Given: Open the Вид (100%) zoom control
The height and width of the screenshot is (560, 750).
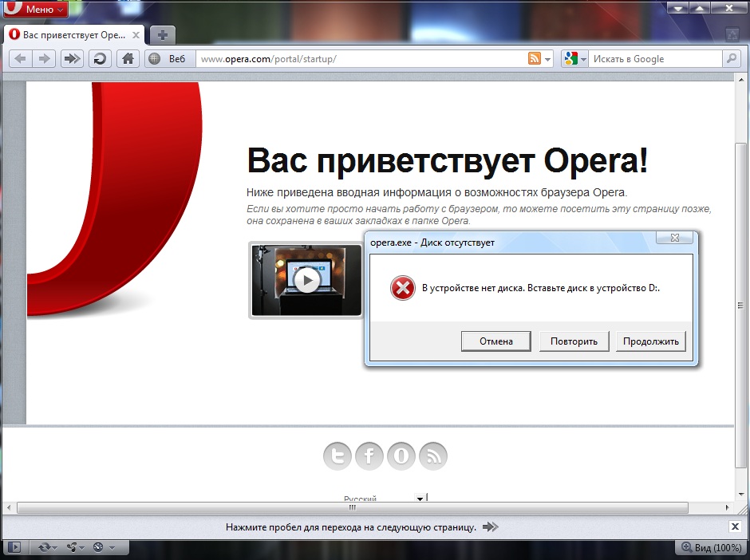Looking at the screenshot, I should pyautogui.click(x=710, y=548).
